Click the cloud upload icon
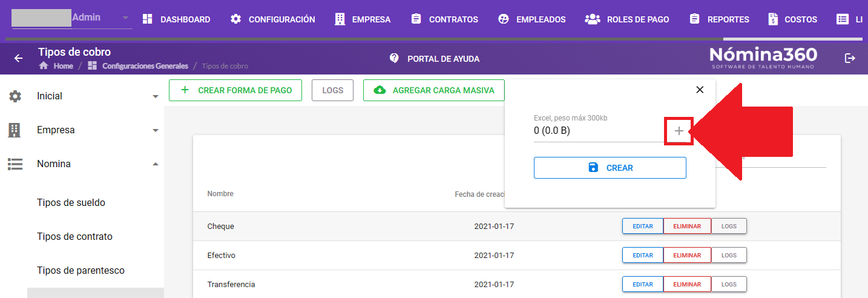Viewport: 868px width, 298px height. (x=380, y=90)
